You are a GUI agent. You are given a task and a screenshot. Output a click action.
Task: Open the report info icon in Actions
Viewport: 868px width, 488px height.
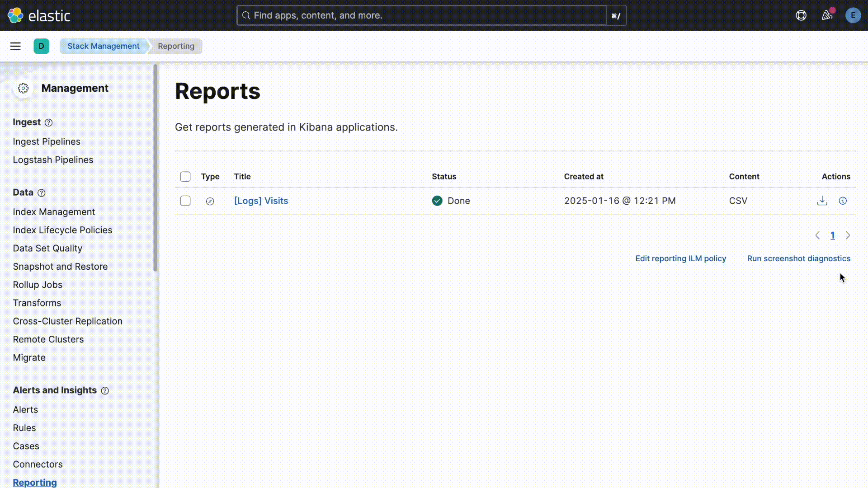click(x=843, y=201)
